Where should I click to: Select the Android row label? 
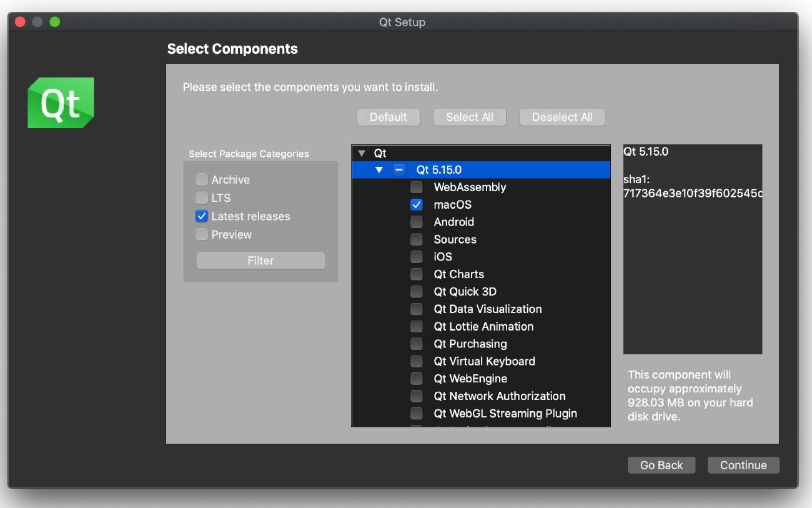[454, 222]
